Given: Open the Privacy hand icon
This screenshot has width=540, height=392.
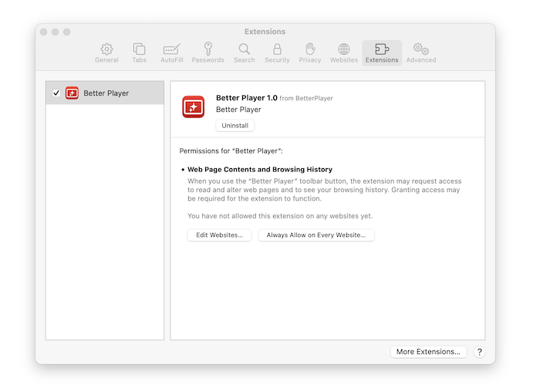Looking at the screenshot, I should coord(310,49).
